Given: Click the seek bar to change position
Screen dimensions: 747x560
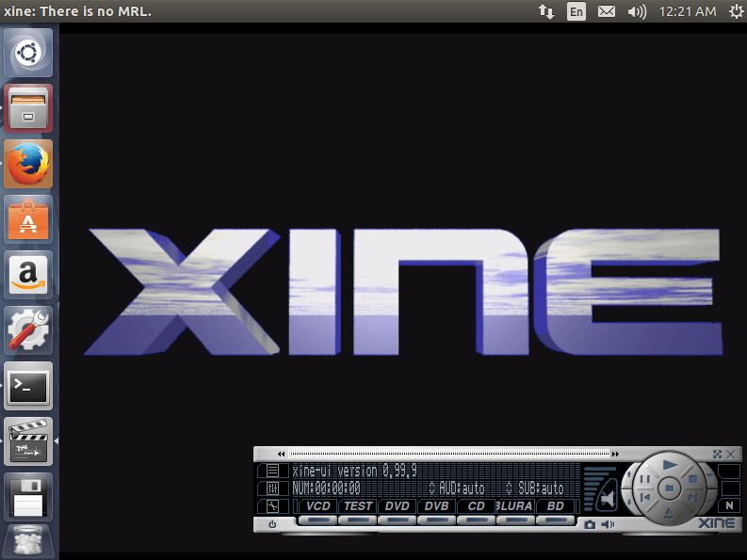Looking at the screenshot, I should click(448, 454).
